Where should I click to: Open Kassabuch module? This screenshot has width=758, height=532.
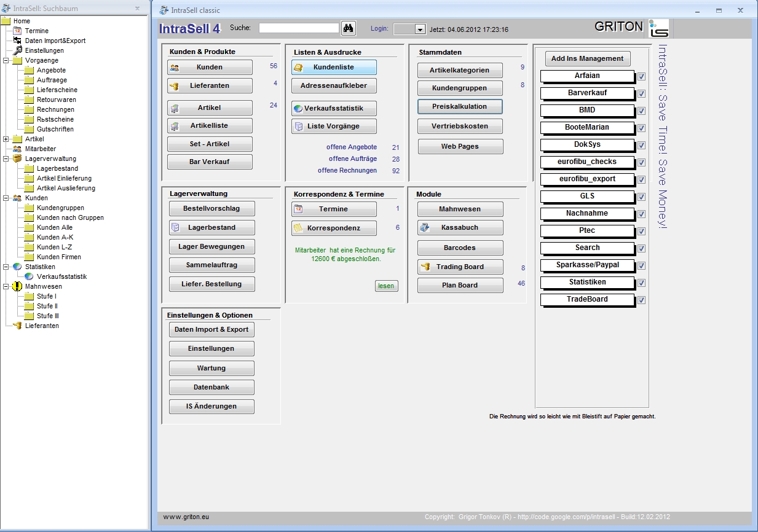click(x=460, y=228)
